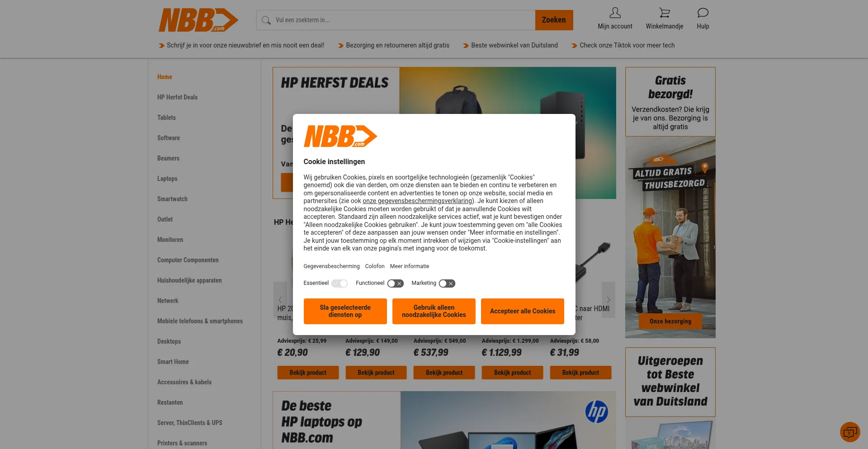Show previous products with carousel left arrow
This screenshot has width=868, height=449.
pos(280,300)
